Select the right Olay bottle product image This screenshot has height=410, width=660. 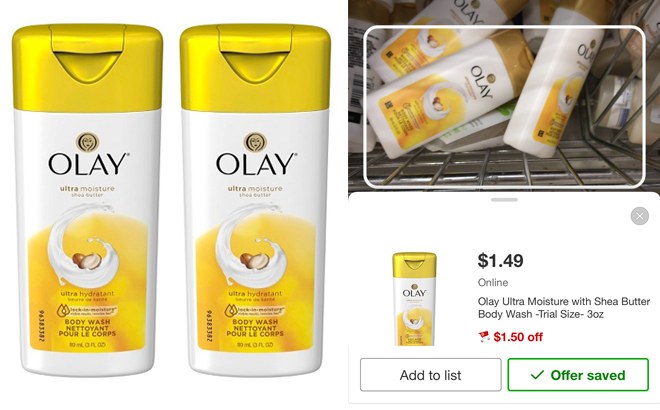[x=255, y=200]
